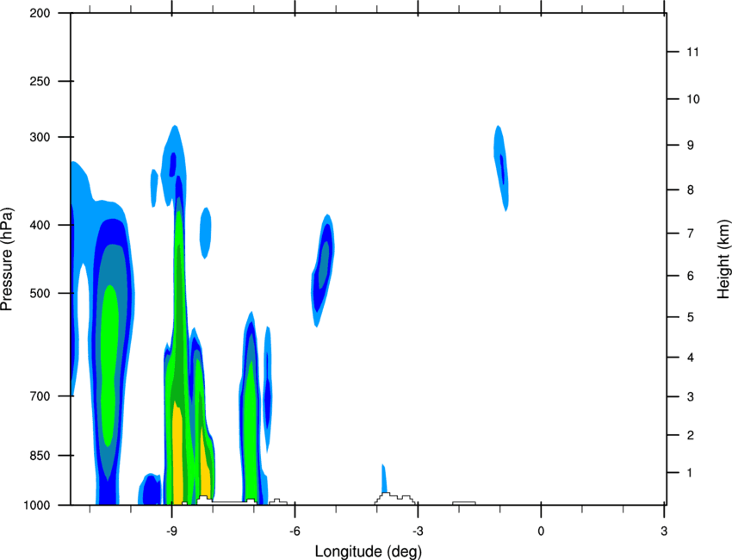Click the 11 km height tick label
The width and height of the screenshot is (732, 560).
click(692, 52)
